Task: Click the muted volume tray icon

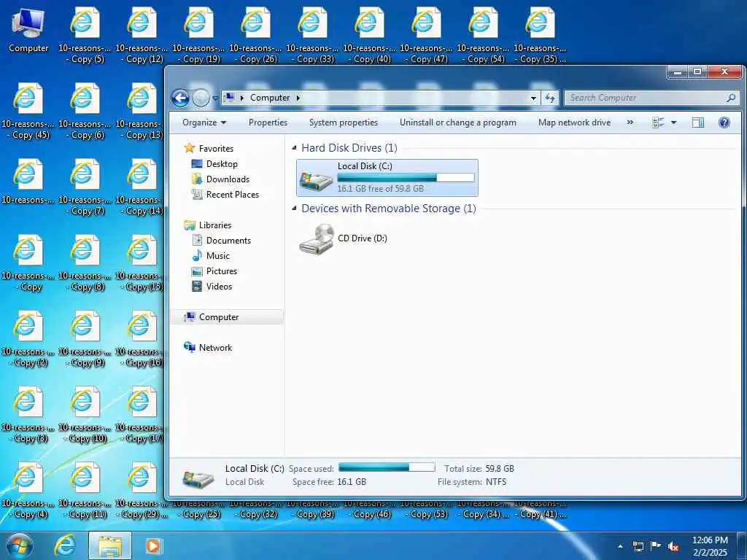Action: click(x=673, y=546)
